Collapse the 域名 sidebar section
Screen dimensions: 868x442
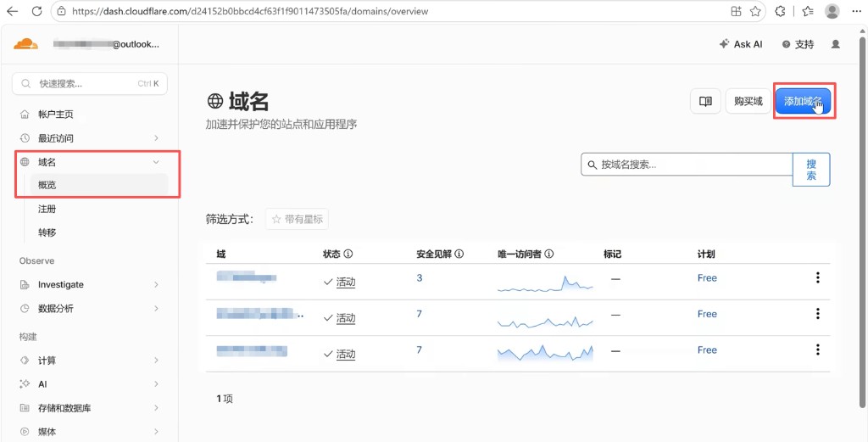point(91,162)
